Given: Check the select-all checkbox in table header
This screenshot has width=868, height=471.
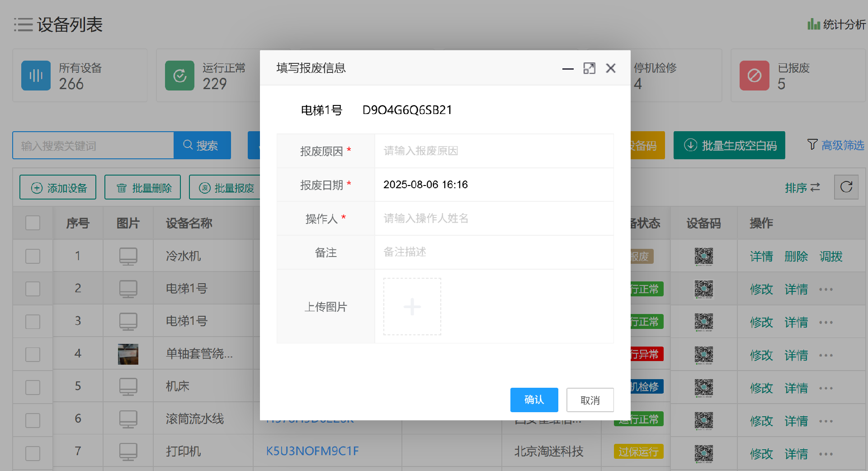Looking at the screenshot, I should click(x=33, y=223).
